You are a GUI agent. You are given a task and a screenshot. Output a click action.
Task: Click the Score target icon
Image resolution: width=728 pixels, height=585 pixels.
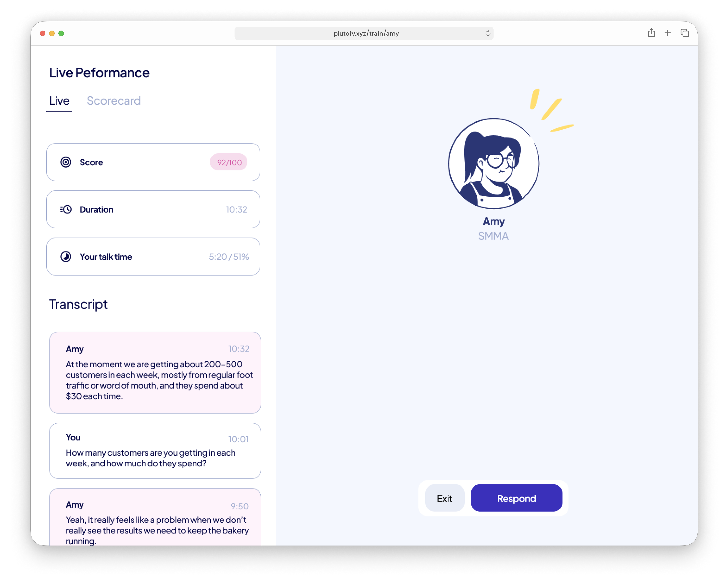point(65,162)
